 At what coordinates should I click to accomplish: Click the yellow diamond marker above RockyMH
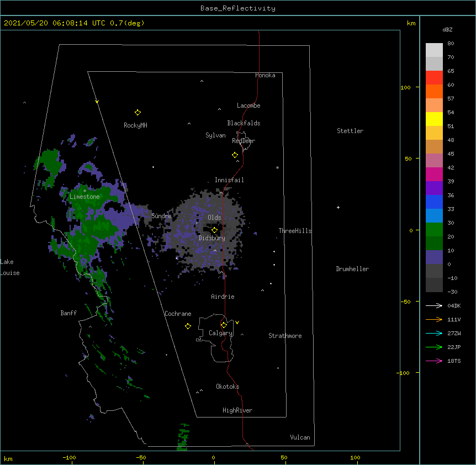[x=137, y=113]
